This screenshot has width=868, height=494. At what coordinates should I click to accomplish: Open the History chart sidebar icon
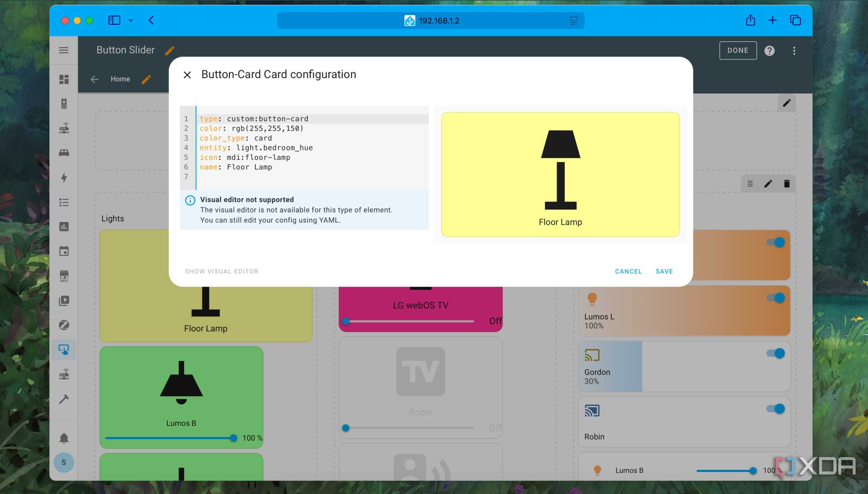click(64, 227)
